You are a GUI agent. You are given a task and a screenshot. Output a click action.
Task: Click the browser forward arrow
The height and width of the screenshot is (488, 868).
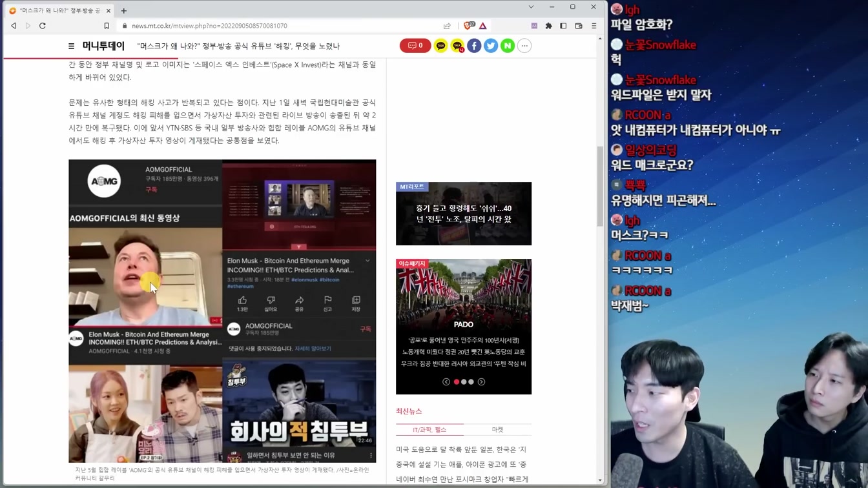coord(28,26)
